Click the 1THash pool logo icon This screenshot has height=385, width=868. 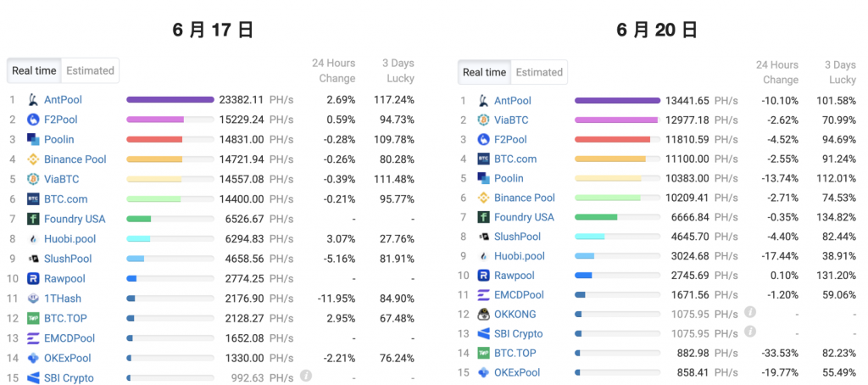(34, 299)
